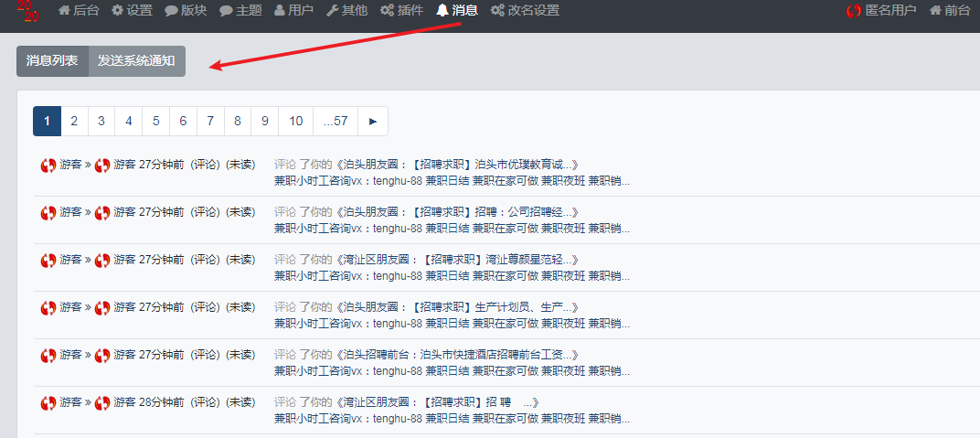
Task: Go to pagination page 2
Action: point(74,122)
